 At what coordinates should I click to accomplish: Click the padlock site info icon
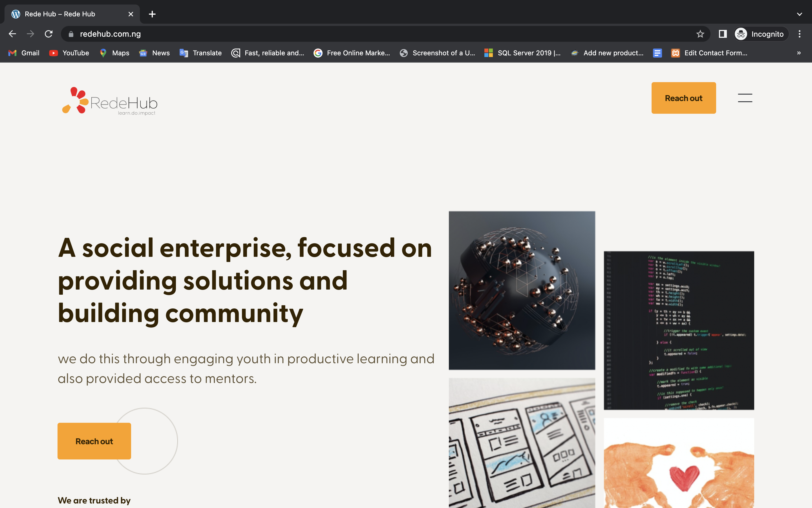71,34
